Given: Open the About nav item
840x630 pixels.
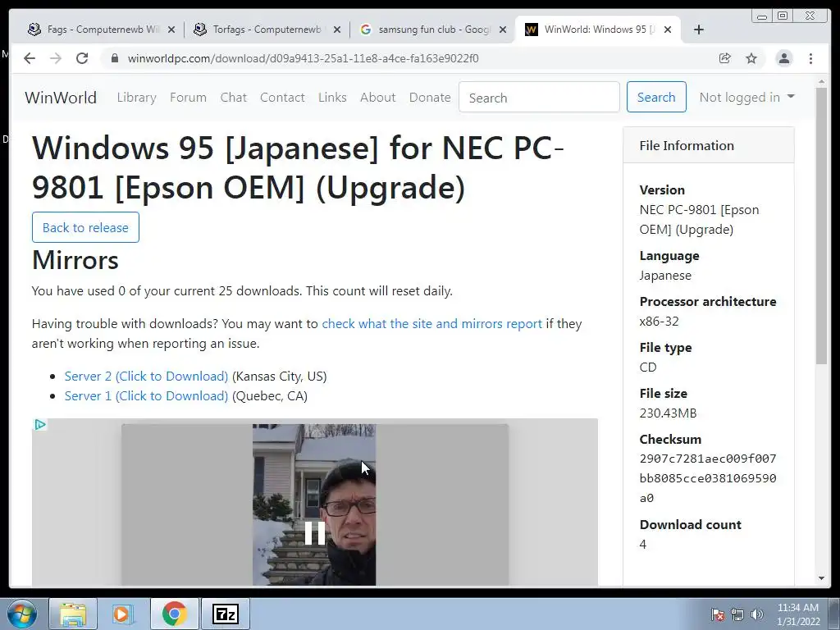Looking at the screenshot, I should pyautogui.click(x=377, y=98).
